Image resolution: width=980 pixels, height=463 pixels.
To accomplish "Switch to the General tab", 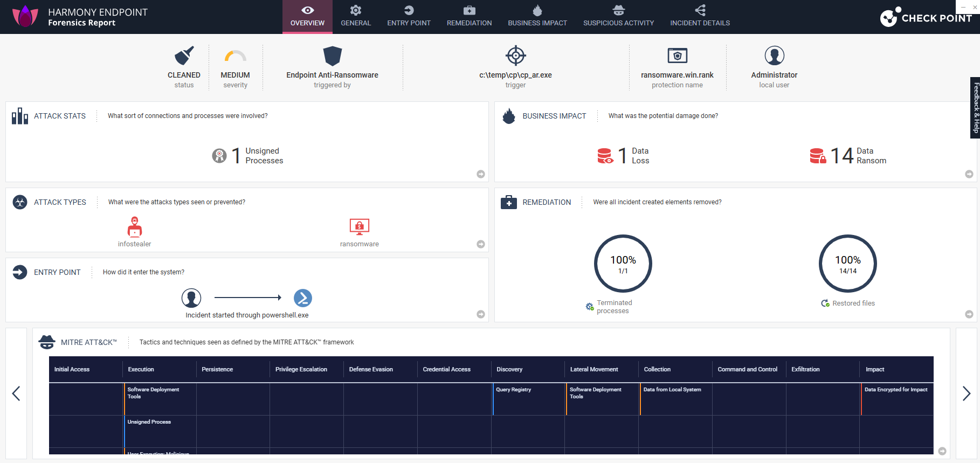I will pos(356,17).
